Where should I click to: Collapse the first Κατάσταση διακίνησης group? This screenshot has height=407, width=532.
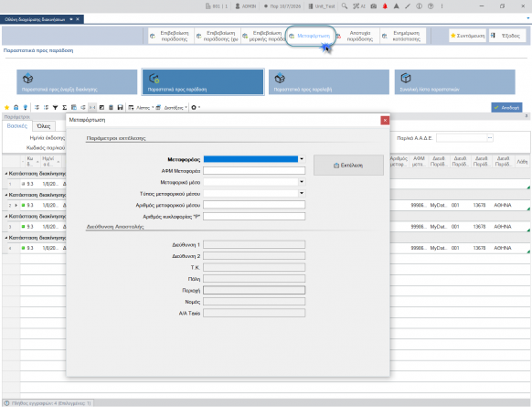(6, 174)
